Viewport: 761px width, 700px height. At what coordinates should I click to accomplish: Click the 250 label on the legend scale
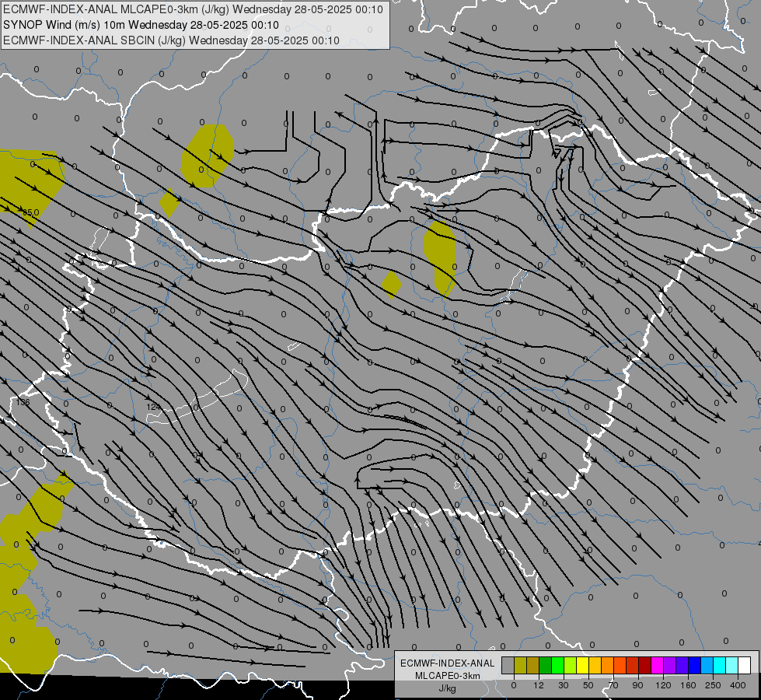click(x=713, y=685)
